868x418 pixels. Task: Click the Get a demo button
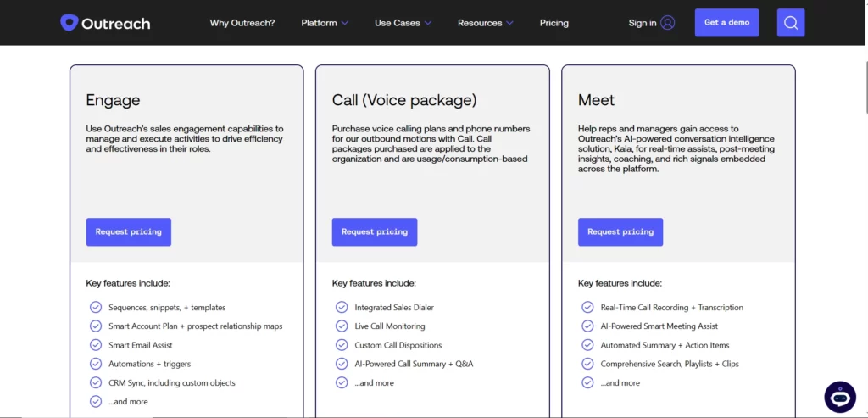726,23
